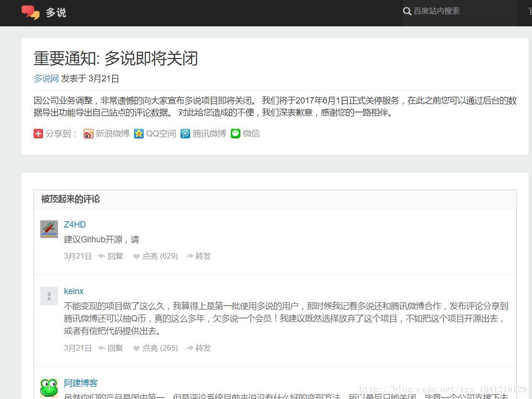Share via 腾讯微博 icon

[x=185, y=134]
